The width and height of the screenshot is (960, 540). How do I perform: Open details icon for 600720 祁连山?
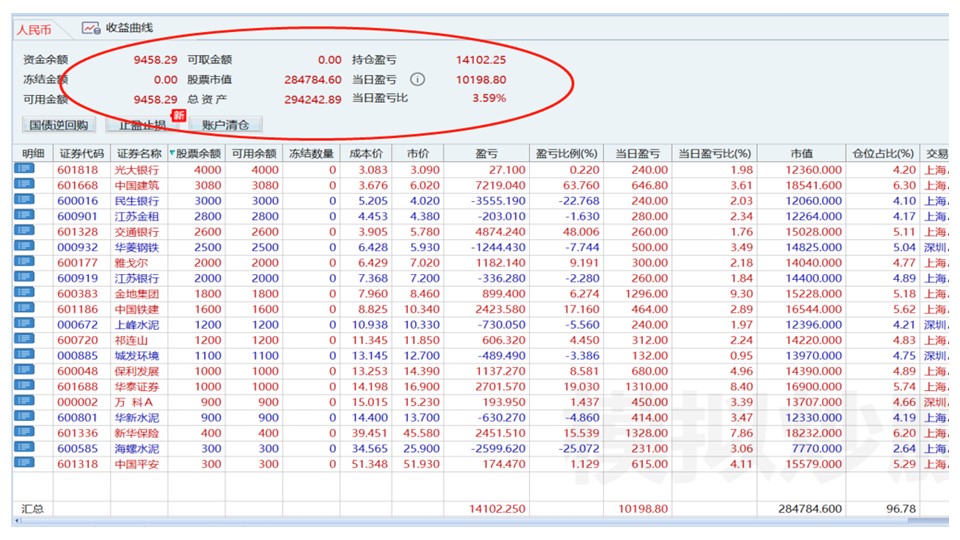24,339
